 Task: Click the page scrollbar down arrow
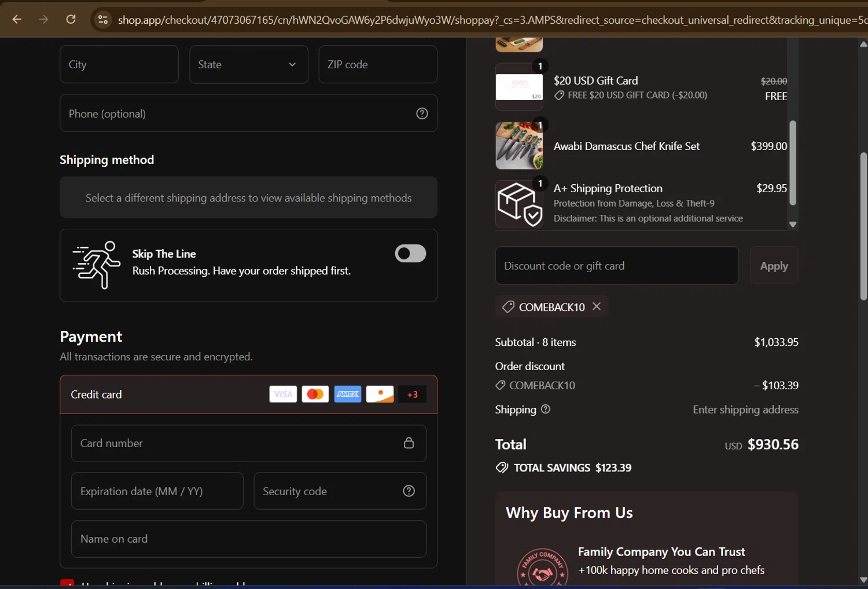[863, 580]
